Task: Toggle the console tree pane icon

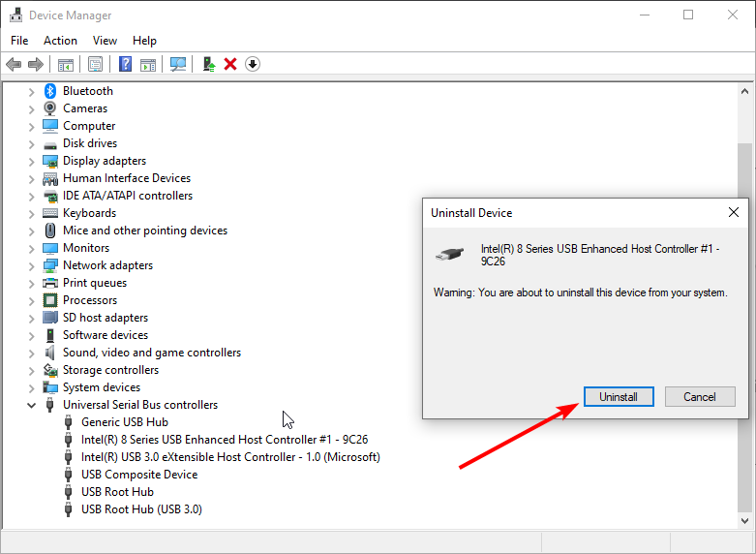Action: 66,64
